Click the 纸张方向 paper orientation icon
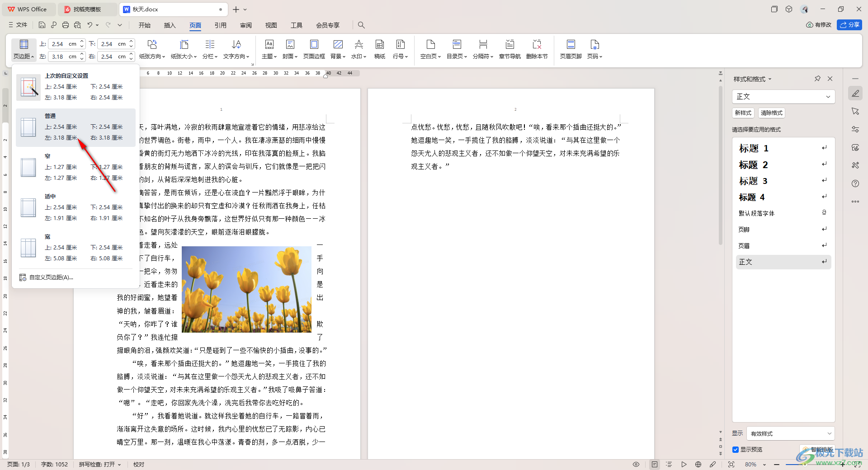 152,44
